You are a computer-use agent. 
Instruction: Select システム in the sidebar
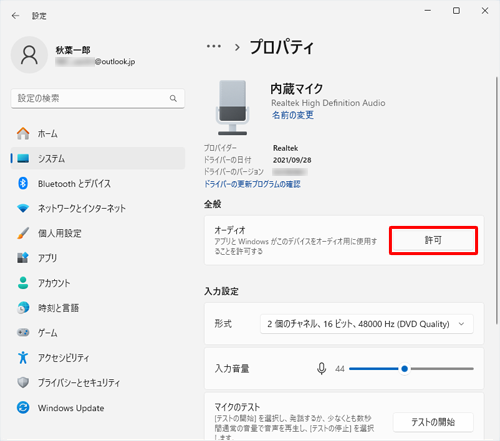[98, 158]
